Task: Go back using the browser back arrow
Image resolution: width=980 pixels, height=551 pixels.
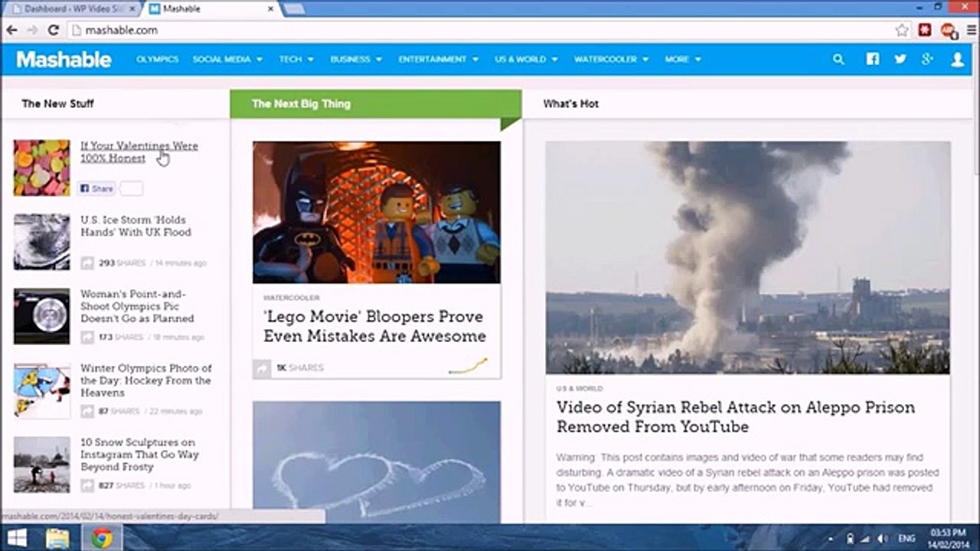Action: [x=11, y=30]
